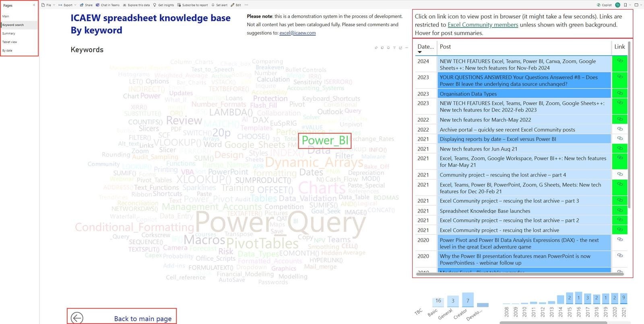The width and height of the screenshot is (644, 324).
Task: Click the Back to main page button
Action: [122, 318]
